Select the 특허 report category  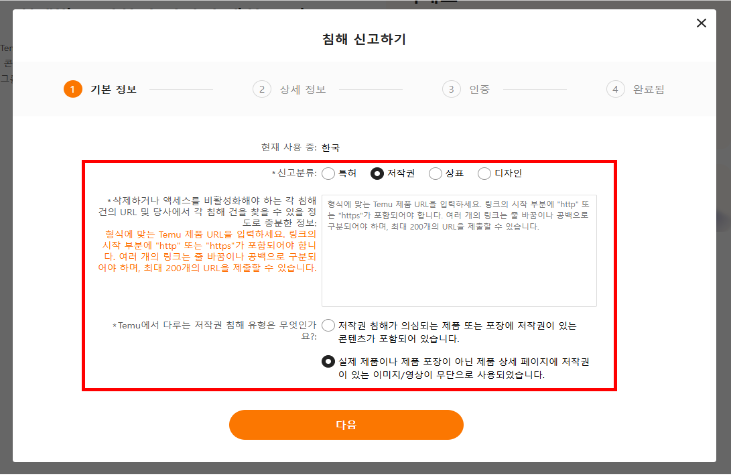coord(329,173)
